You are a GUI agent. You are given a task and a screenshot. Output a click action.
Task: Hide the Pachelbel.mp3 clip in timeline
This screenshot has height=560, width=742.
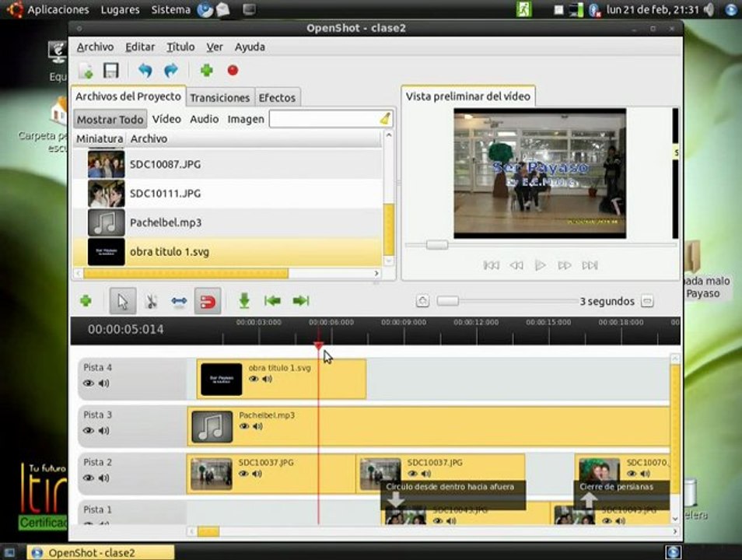[x=244, y=426]
